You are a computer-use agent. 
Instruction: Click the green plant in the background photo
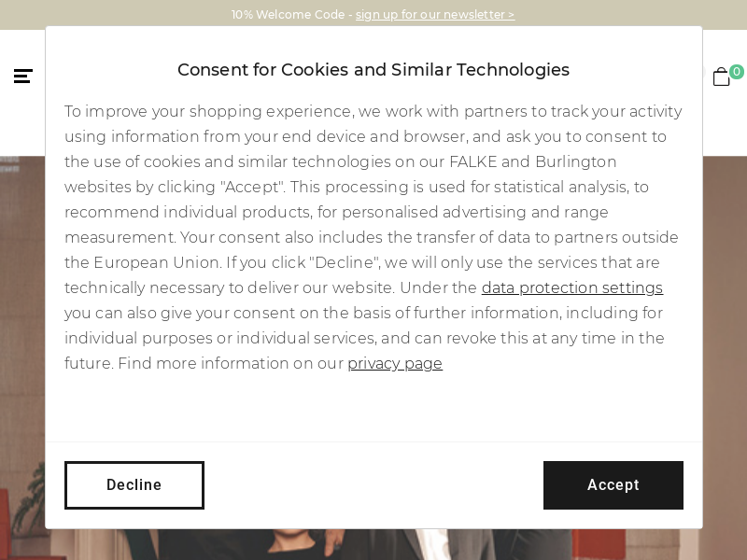tap(31, 500)
